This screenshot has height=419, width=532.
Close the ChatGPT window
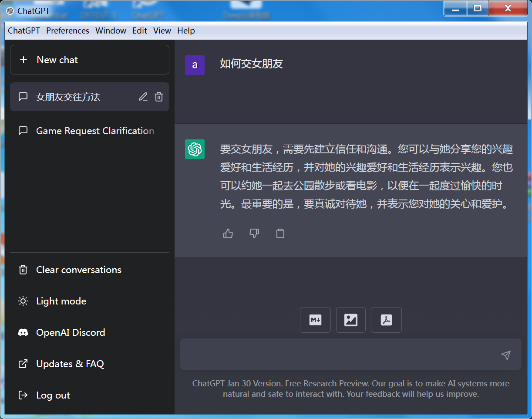(x=508, y=8)
